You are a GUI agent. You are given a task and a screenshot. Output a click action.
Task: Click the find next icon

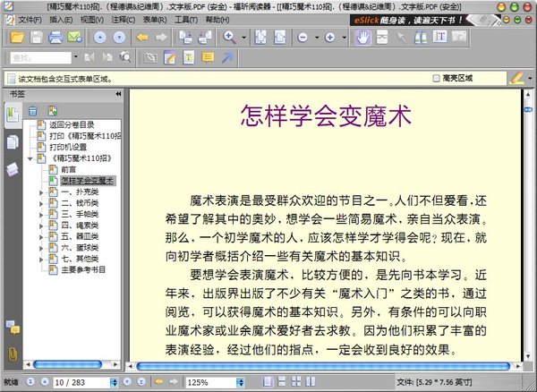click(x=107, y=57)
